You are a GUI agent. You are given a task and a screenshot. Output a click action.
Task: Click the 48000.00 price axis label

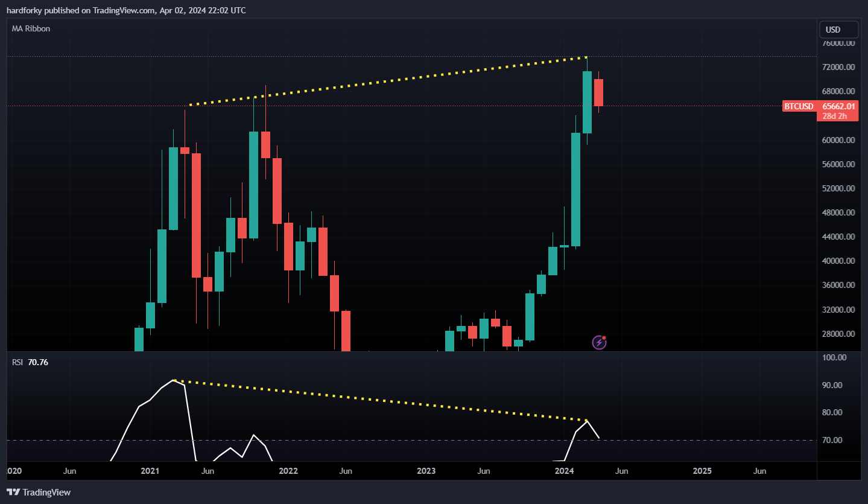838,212
